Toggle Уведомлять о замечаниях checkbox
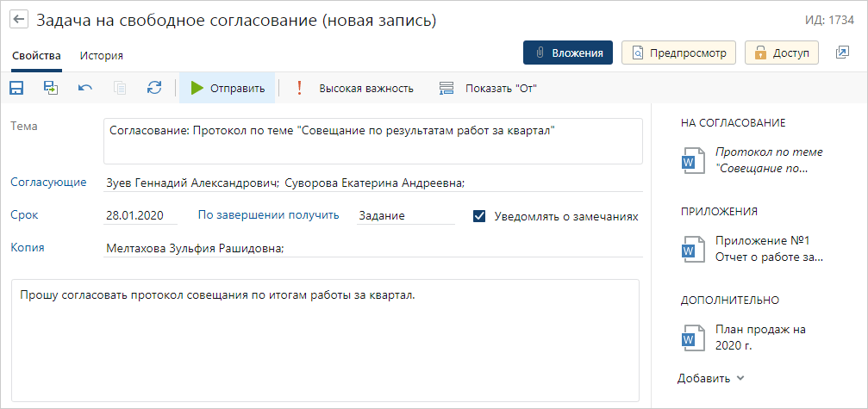Image resolution: width=868 pixels, height=409 pixels. pos(479,216)
